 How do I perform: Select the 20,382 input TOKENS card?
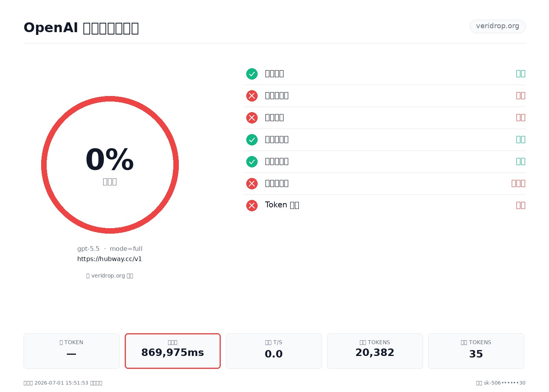[375, 351]
